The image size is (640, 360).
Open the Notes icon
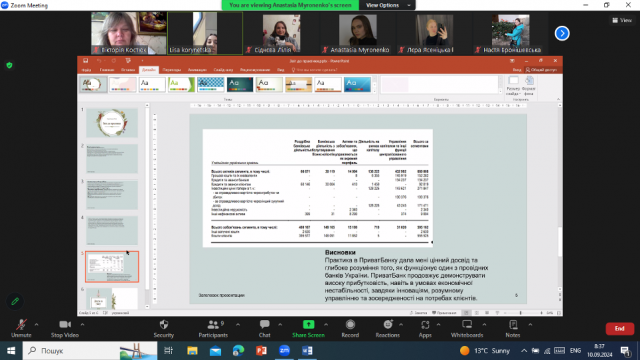513,324
